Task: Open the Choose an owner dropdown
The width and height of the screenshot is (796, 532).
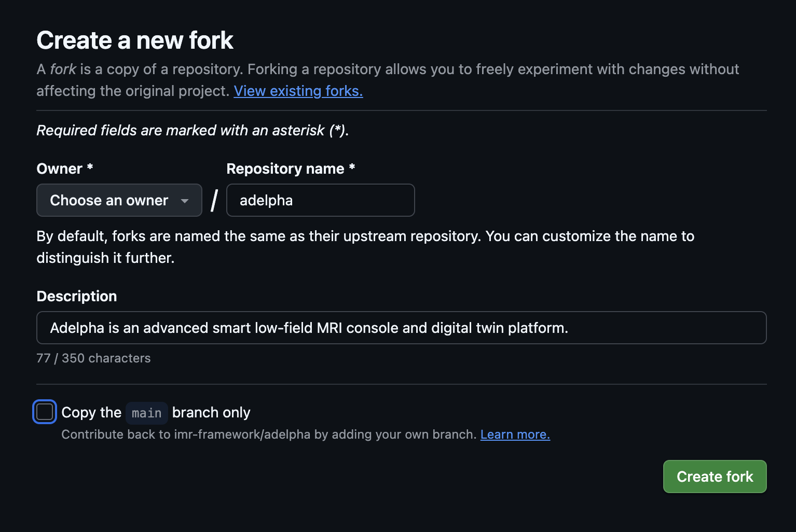Action: pos(119,200)
